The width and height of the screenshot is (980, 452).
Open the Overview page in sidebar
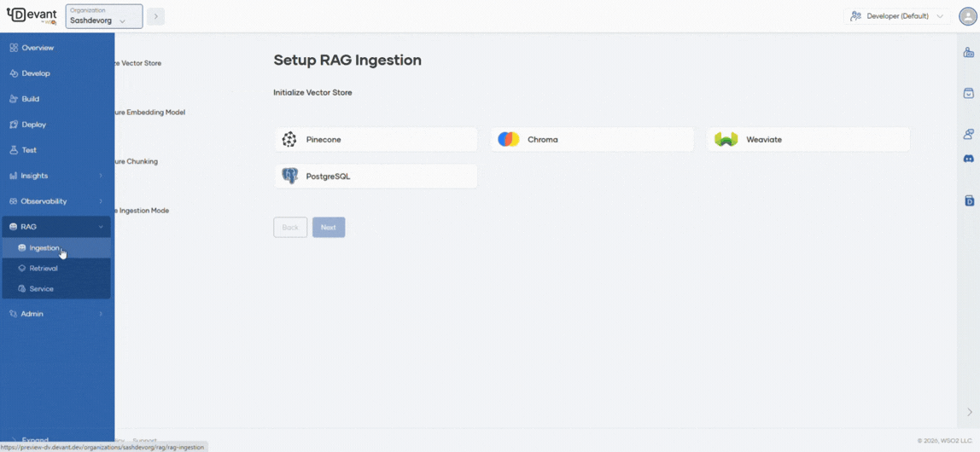[x=38, y=48]
